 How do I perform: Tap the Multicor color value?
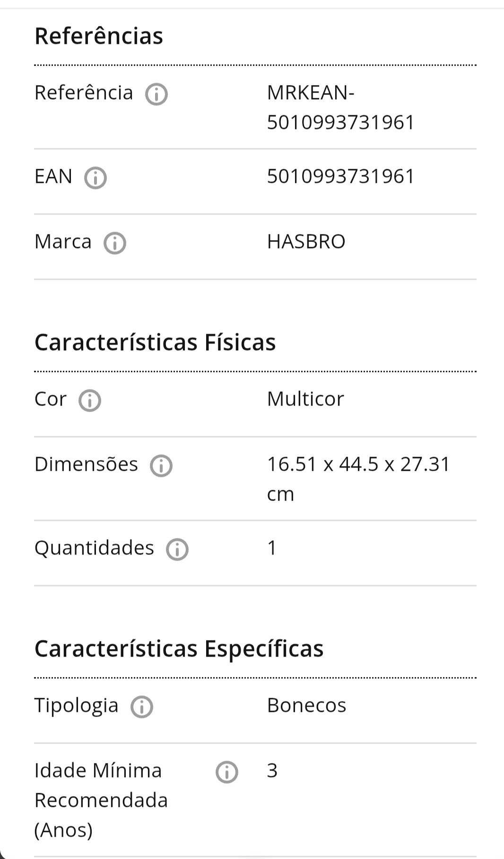tap(305, 399)
